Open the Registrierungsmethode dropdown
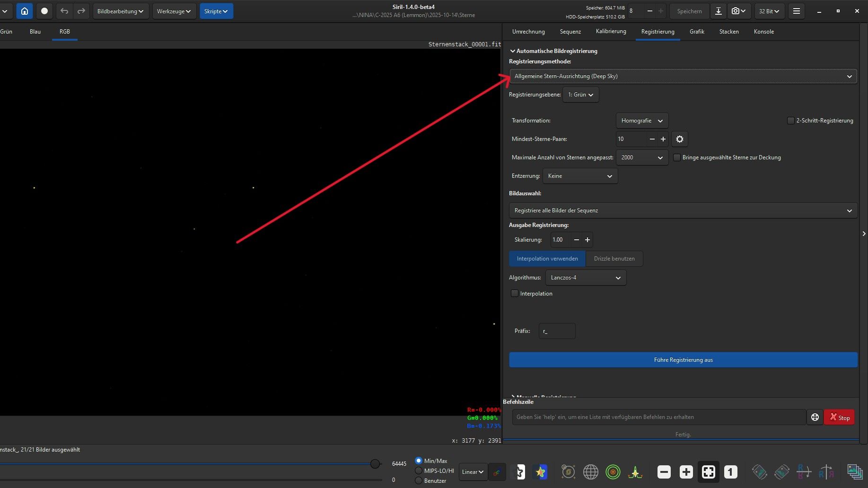Screen dimensions: 868x488 [683, 76]
